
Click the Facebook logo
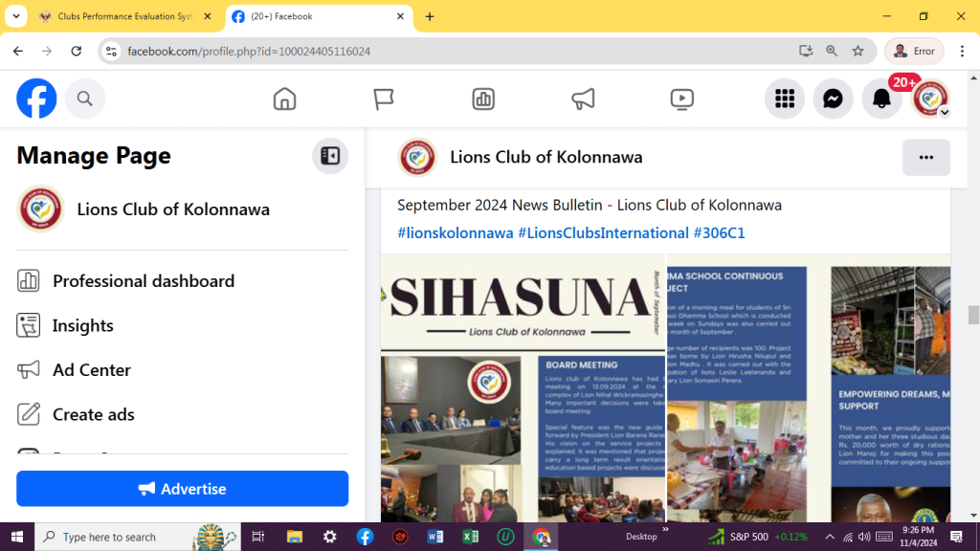click(x=36, y=99)
